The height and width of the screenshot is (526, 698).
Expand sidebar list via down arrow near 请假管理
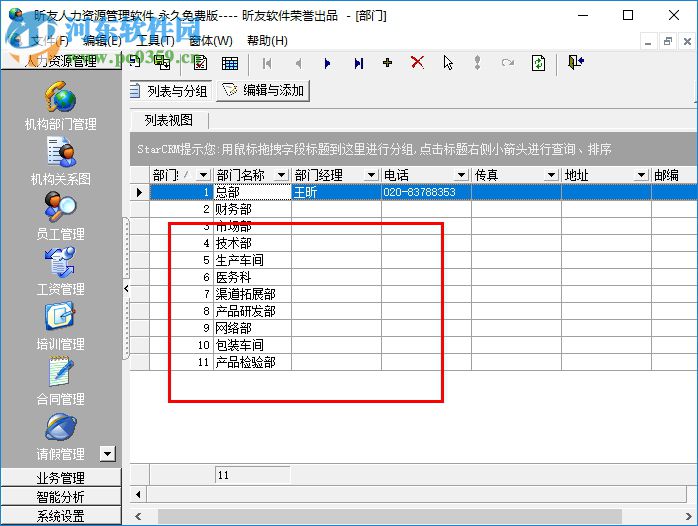point(107,454)
